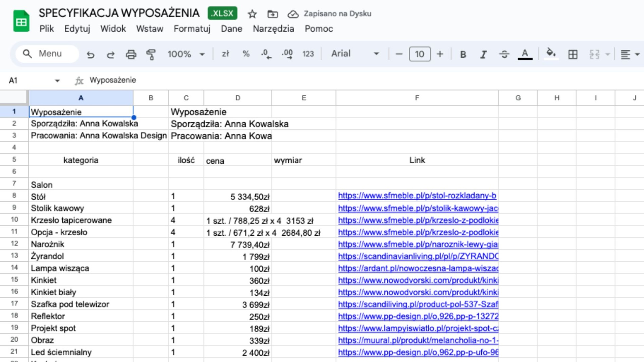
Task: Click the print icon
Action: point(131,54)
